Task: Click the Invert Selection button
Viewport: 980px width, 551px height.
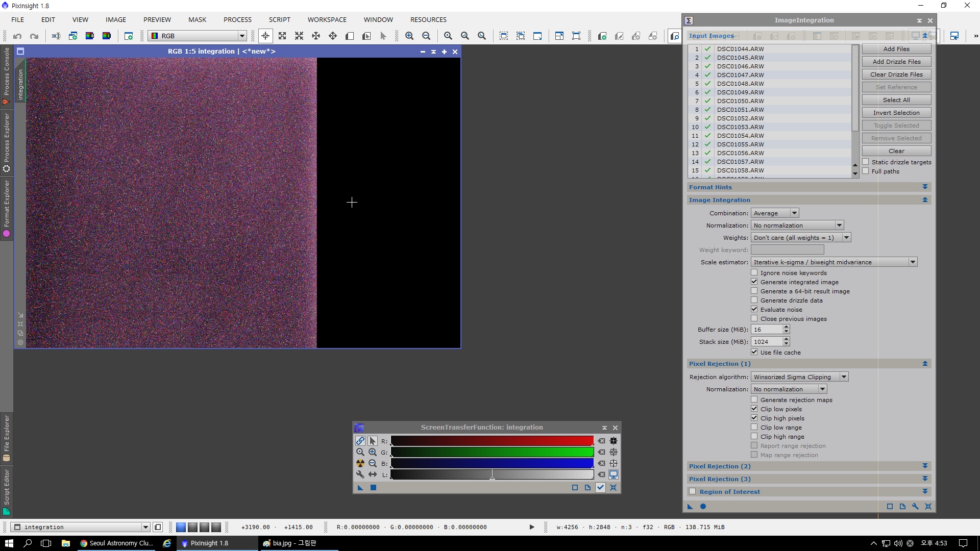Action: coord(896,113)
